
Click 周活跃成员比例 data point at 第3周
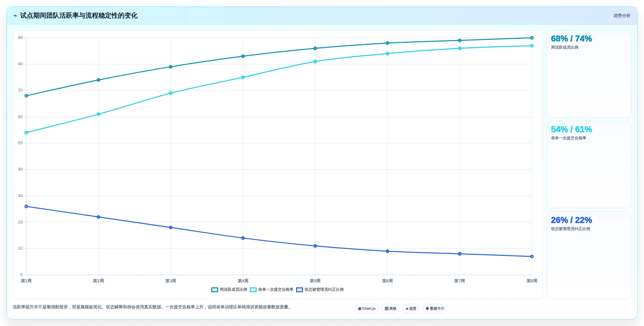(x=171, y=67)
